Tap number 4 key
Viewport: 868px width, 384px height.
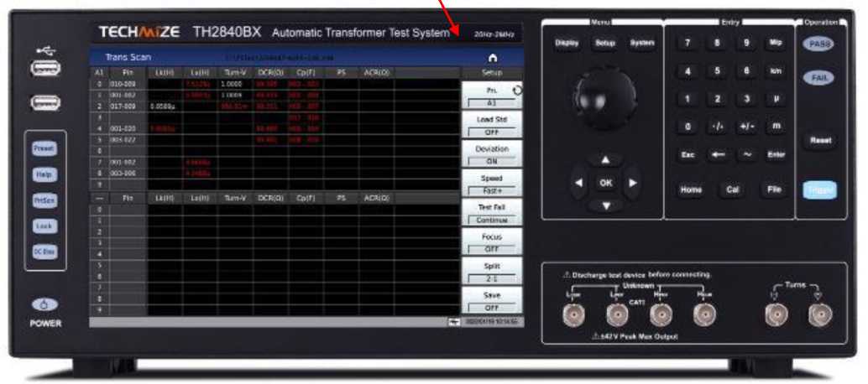click(x=688, y=71)
